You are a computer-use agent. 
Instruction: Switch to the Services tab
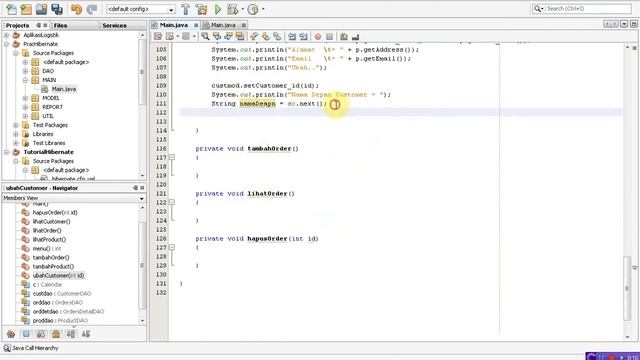tap(114, 25)
